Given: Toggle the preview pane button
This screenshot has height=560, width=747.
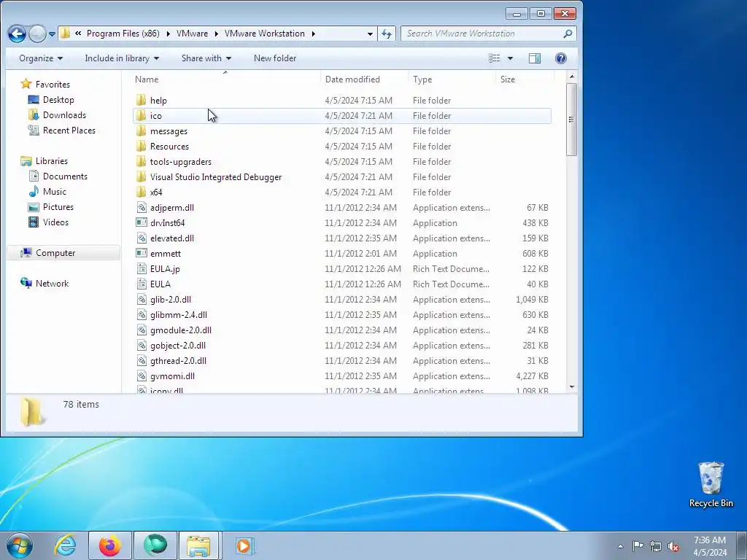Looking at the screenshot, I should click(x=535, y=58).
